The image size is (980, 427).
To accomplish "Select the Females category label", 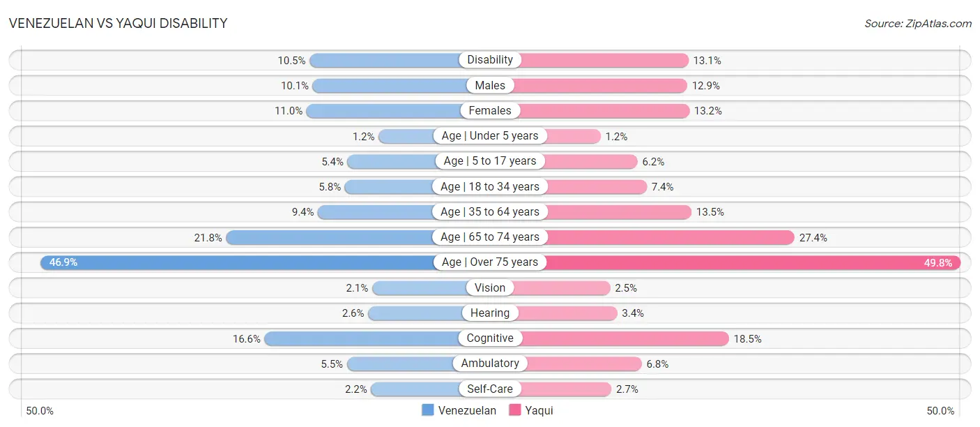I will (x=490, y=110).
